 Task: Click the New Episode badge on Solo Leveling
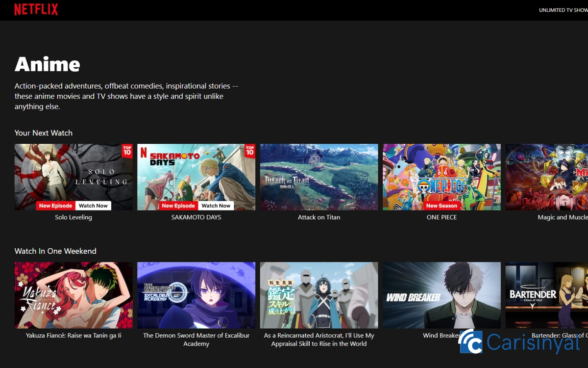click(55, 206)
